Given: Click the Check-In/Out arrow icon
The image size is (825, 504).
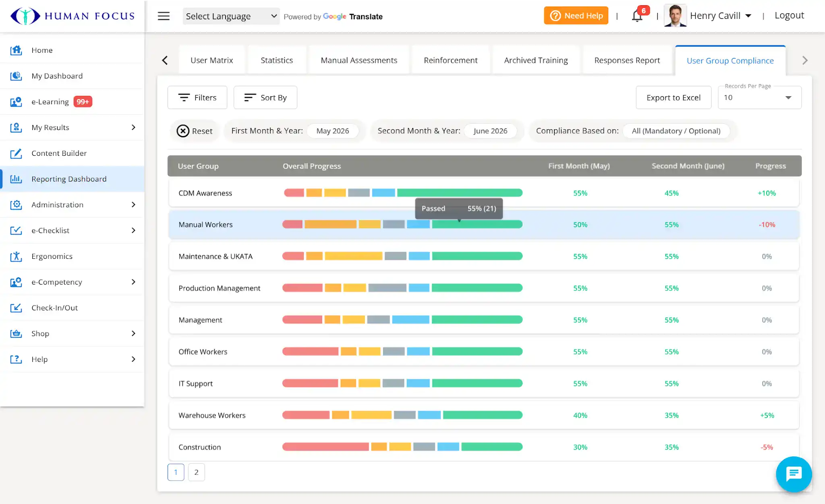Looking at the screenshot, I should pos(16,308).
